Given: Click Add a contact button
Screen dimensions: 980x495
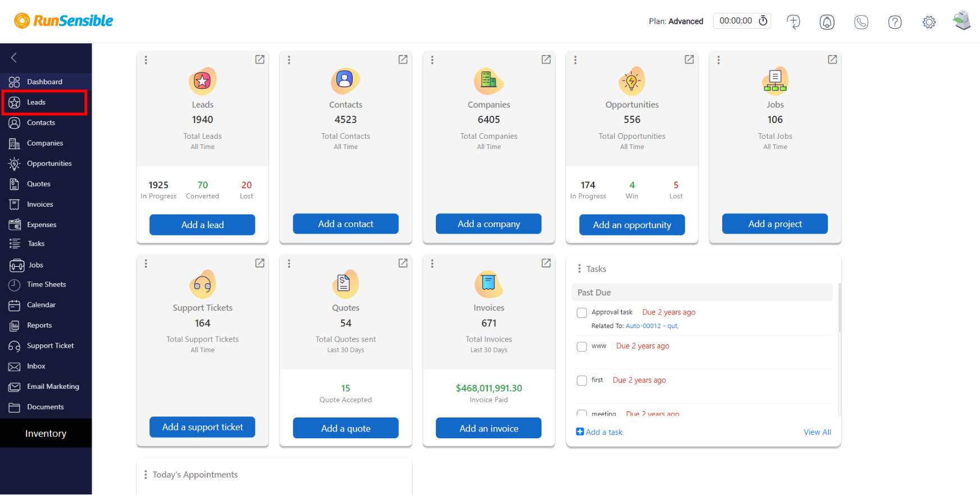Looking at the screenshot, I should point(345,224).
